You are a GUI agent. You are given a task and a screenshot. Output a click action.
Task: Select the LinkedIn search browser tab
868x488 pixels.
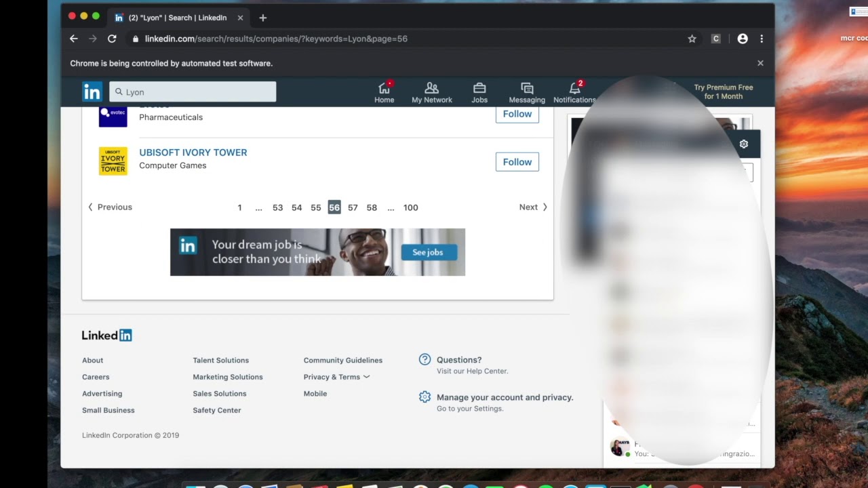coord(178,18)
